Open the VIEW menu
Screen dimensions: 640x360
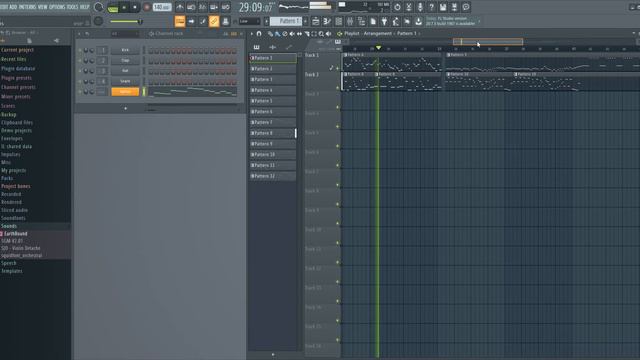(42, 7)
